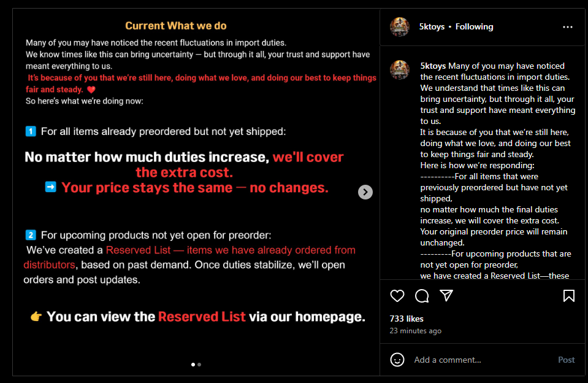Go to next slide with arrow button
This screenshot has width=588, height=383.
click(365, 192)
